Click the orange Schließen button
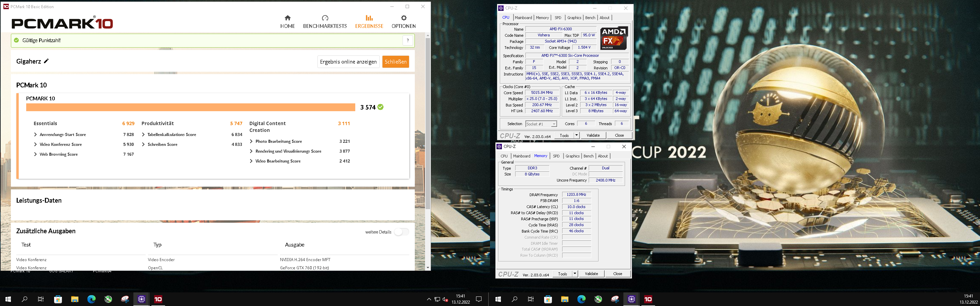Viewport: 980px width, 306px height. tap(396, 62)
